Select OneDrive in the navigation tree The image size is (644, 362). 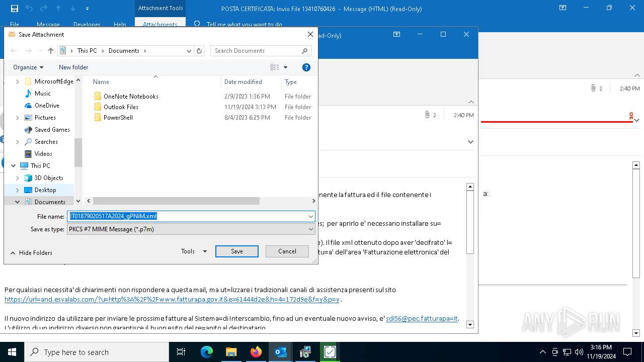47,106
